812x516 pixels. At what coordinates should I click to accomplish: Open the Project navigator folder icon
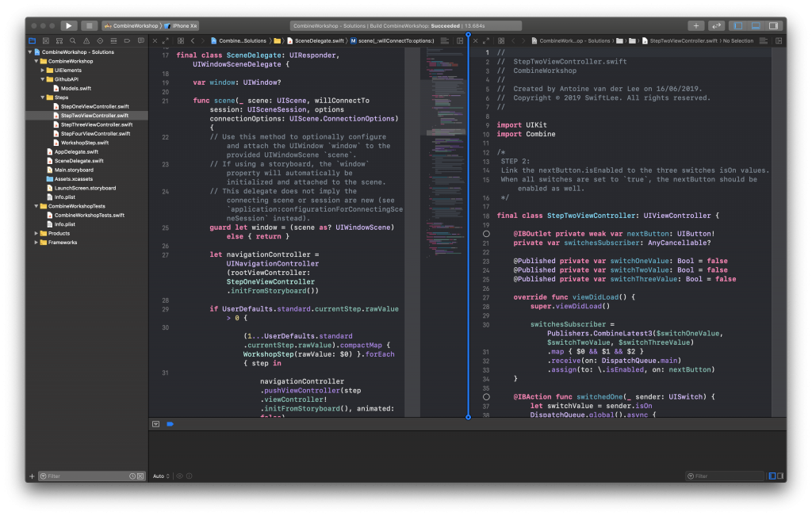[x=32, y=40]
